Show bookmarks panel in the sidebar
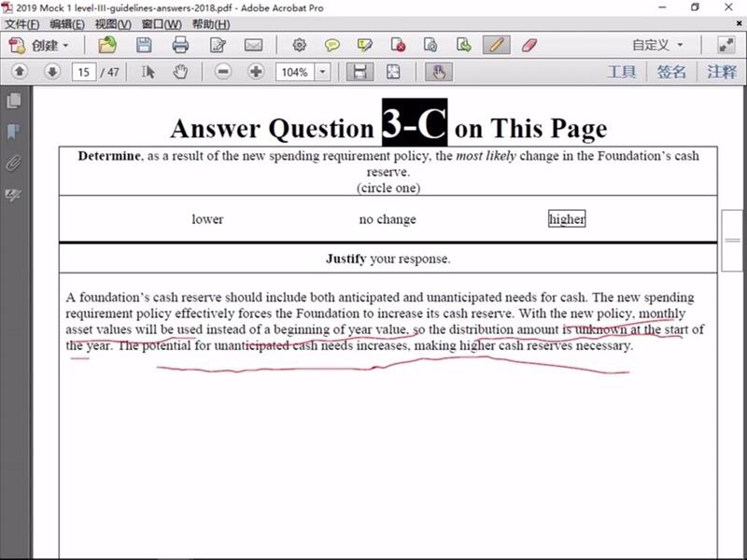 (x=14, y=132)
